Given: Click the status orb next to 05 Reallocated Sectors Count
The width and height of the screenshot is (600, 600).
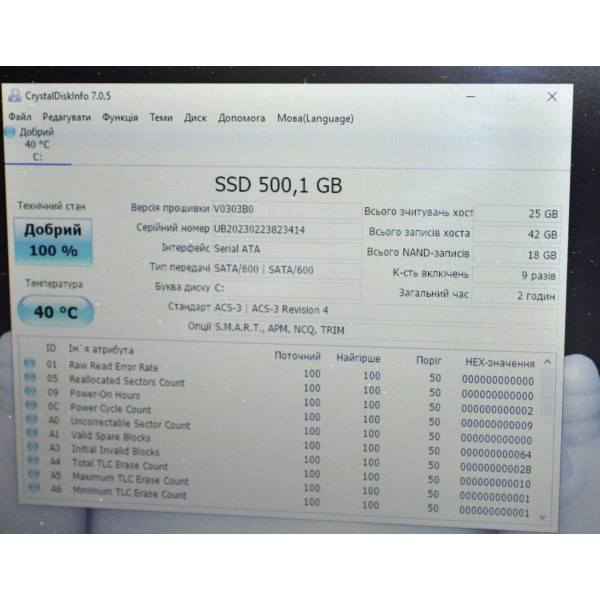Looking at the screenshot, I should (30, 378).
